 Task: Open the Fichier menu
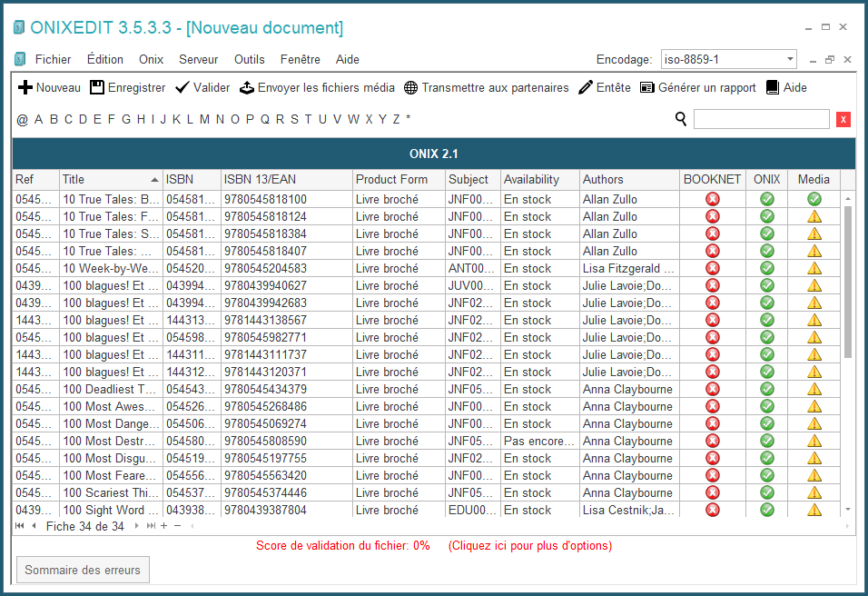click(x=54, y=59)
